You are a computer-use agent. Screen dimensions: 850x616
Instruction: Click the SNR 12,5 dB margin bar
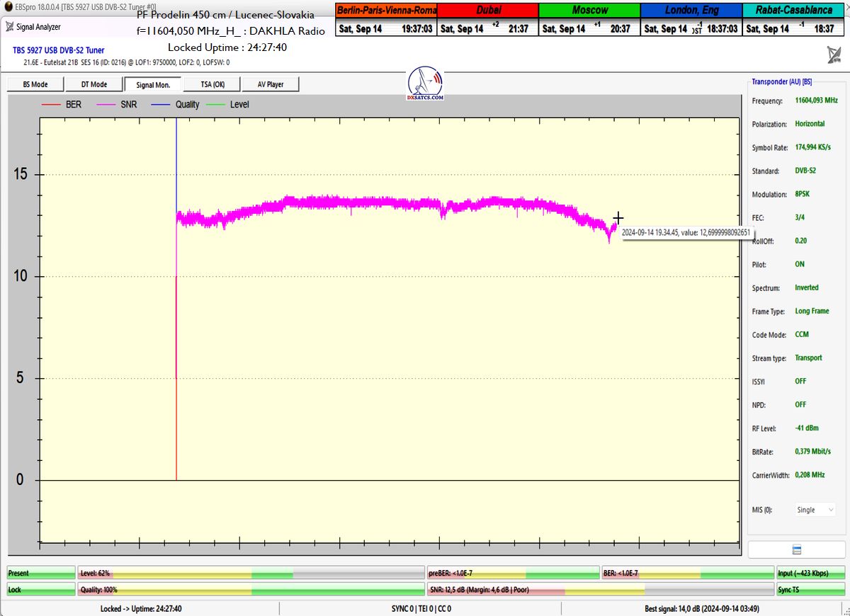pos(600,589)
